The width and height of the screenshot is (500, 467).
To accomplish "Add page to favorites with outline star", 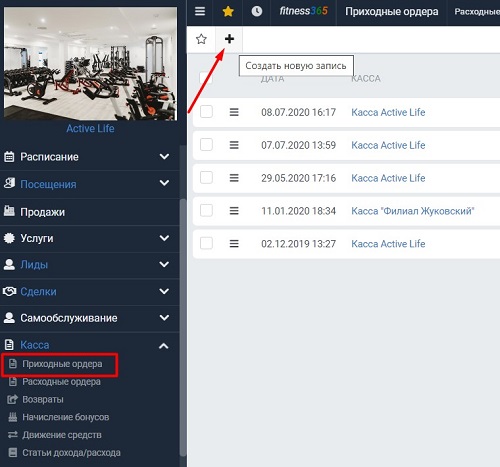I will (201, 39).
